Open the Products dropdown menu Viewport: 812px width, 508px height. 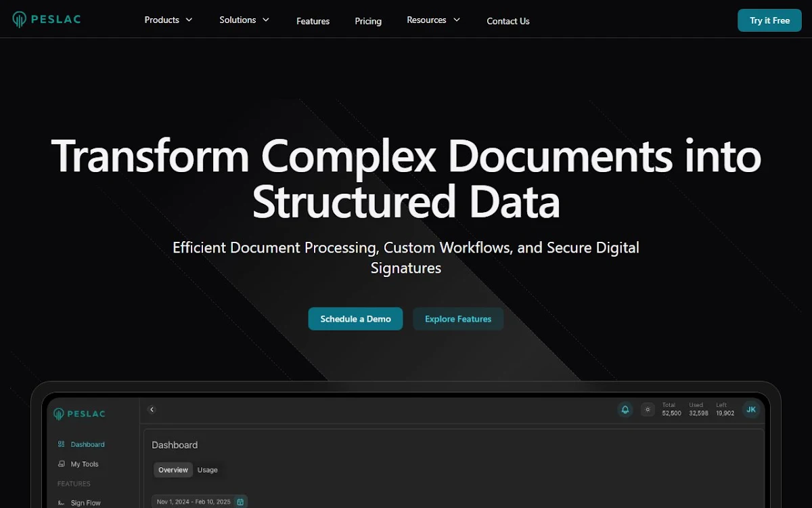[x=168, y=20]
